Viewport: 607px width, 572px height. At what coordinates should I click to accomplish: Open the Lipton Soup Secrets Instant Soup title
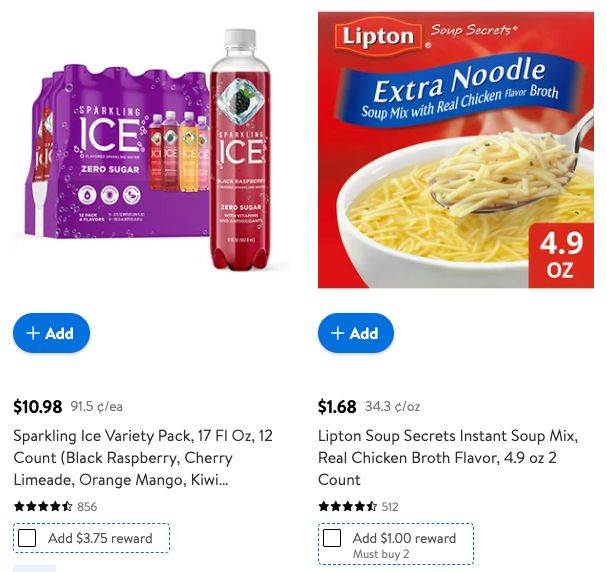tap(448, 458)
